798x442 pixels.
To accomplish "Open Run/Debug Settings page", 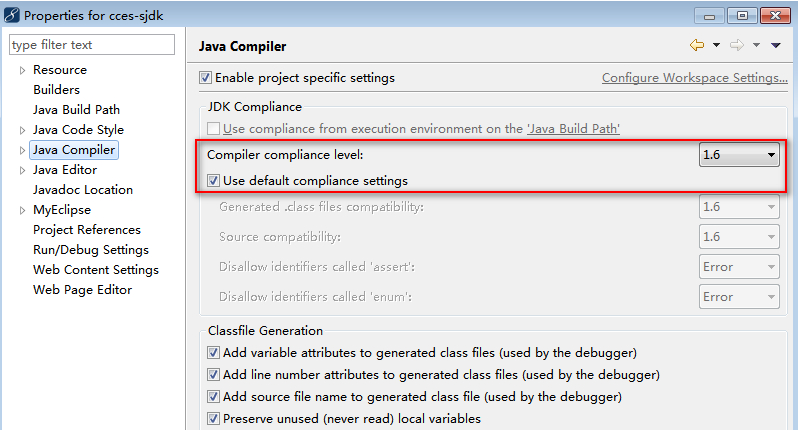I will pyautogui.click(x=90, y=250).
